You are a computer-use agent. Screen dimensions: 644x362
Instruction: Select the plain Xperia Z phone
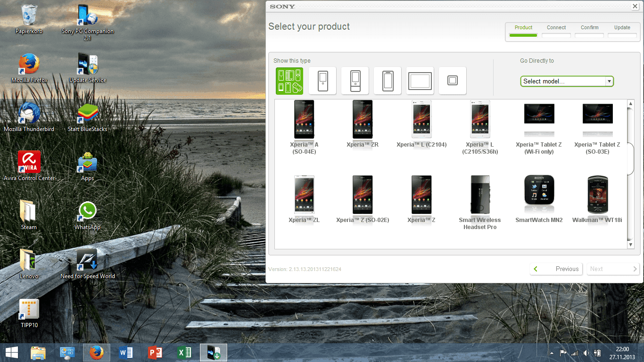pyautogui.click(x=421, y=199)
